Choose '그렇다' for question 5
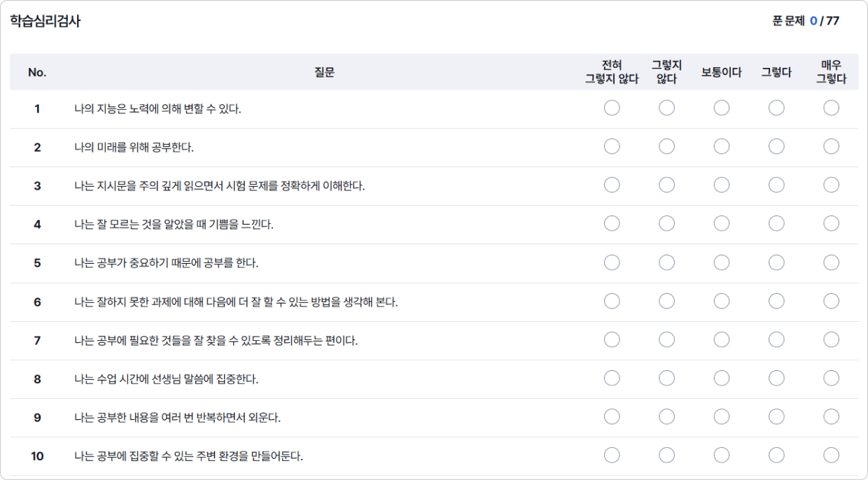Screen dimensions: 868x480 tap(776, 262)
